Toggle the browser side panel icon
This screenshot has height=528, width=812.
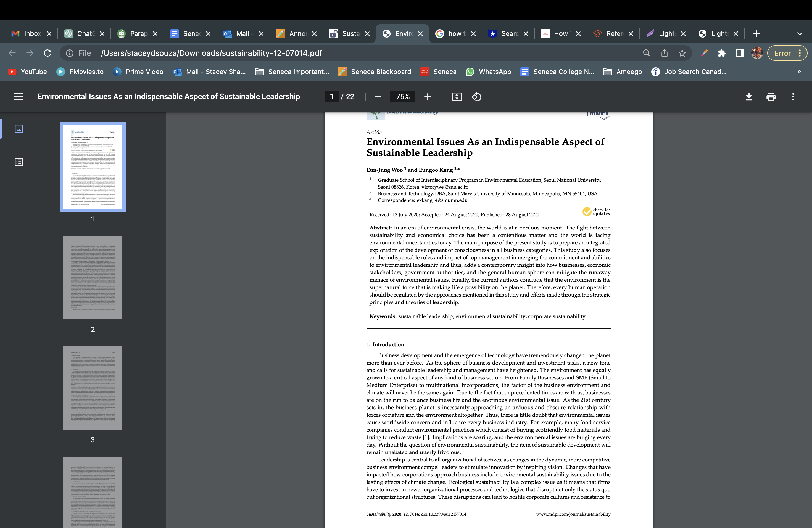pyautogui.click(x=739, y=53)
